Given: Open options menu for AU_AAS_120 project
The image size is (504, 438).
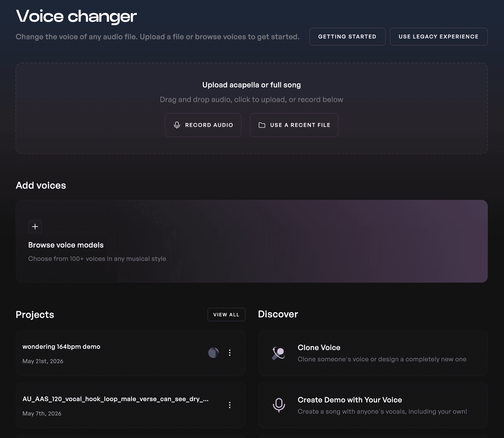Looking at the screenshot, I should pos(230,405).
